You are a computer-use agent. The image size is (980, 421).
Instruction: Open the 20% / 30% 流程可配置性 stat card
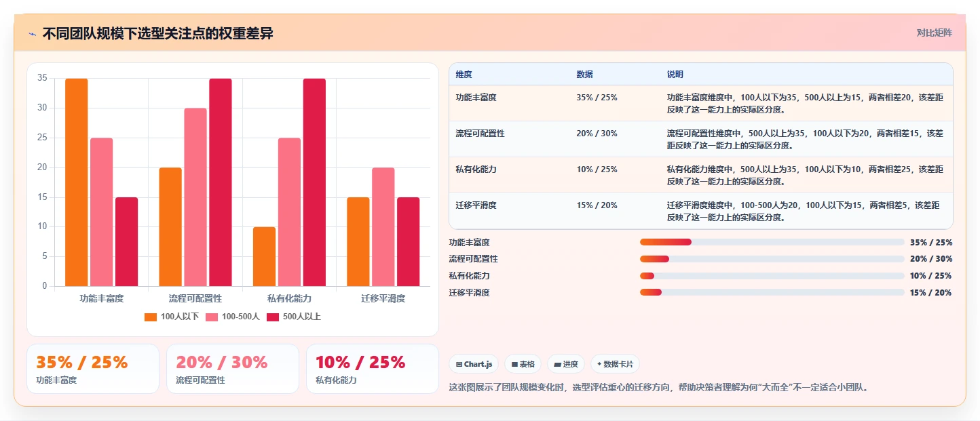233,369
